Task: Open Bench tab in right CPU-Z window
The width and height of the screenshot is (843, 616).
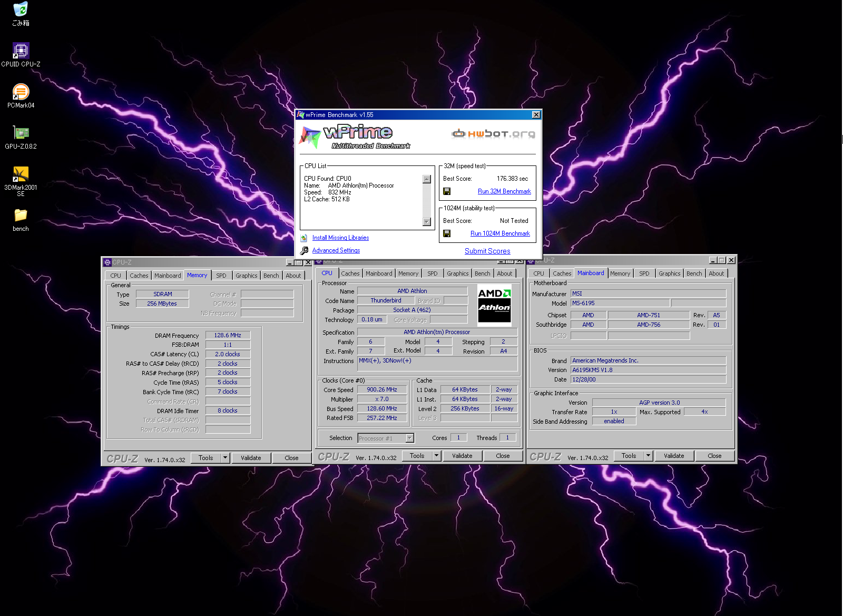Action: [694, 273]
